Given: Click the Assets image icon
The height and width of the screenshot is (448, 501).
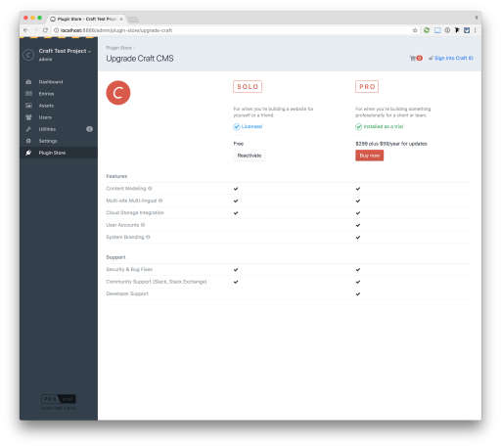Looking at the screenshot, I should (x=28, y=106).
